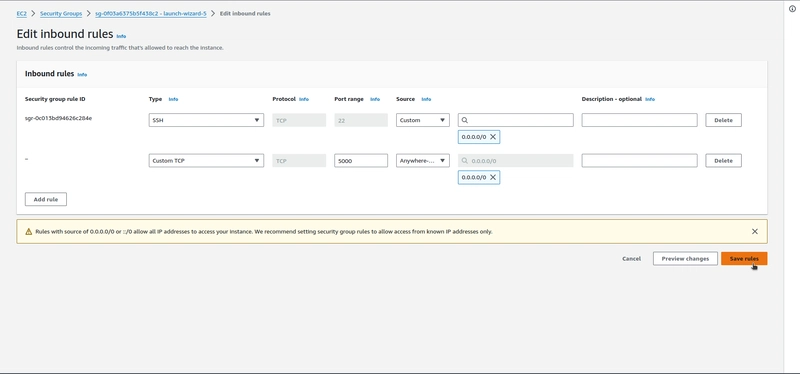The width and height of the screenshot is (800, 374).
Task: Remove the 0.0.0.0/0 source chip in the Custom TCP rule
Action: tap(493, 177)
